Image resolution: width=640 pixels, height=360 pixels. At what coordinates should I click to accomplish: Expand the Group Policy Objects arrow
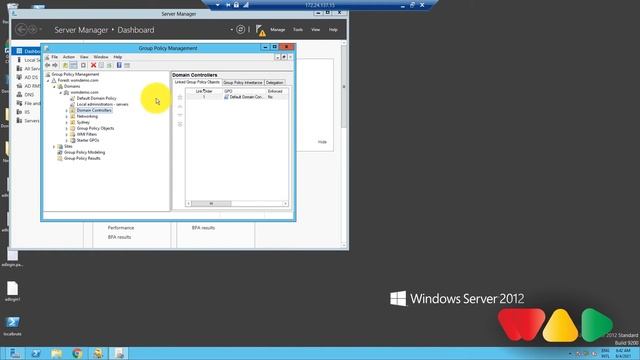(x=67, y=129)
